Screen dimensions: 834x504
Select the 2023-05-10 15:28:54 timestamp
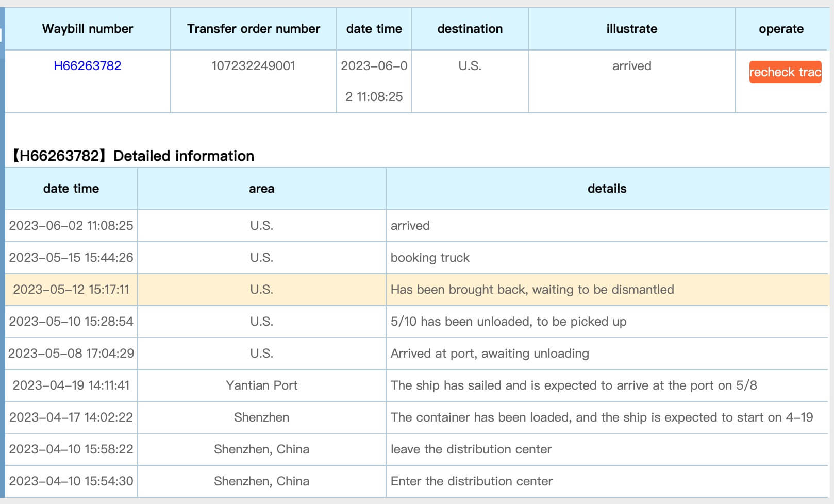[71, 322]
